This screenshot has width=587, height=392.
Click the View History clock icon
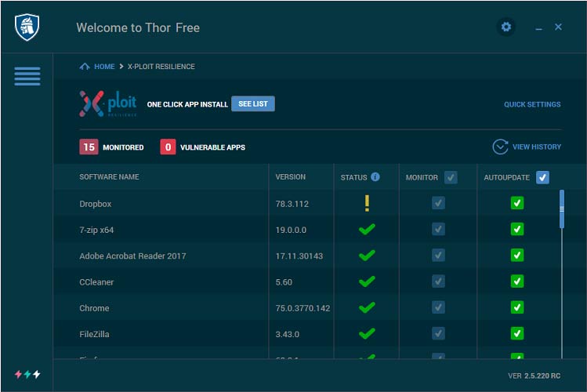tap(500, 147)
